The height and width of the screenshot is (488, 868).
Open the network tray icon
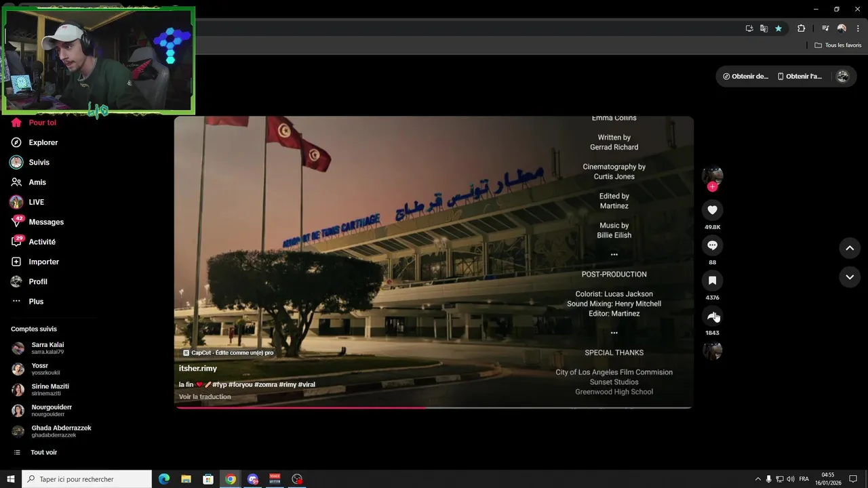[780, 479]
